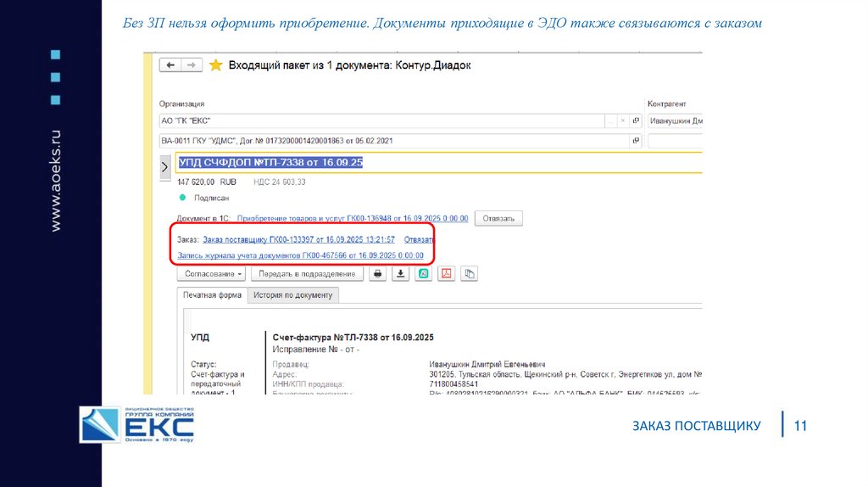Open the green spreadsheet export icon
The height and width of the screenshot is (487, 868).
tap(424, 274)
